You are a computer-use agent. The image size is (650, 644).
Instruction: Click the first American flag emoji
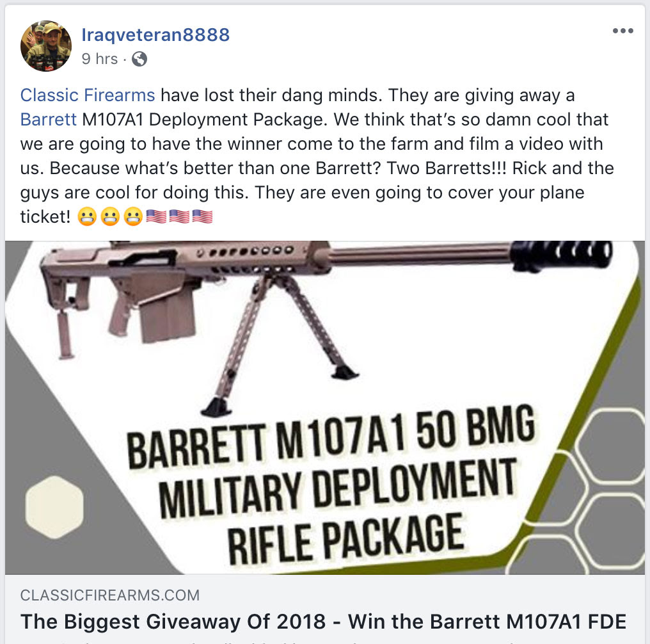(x=156, y=216)
